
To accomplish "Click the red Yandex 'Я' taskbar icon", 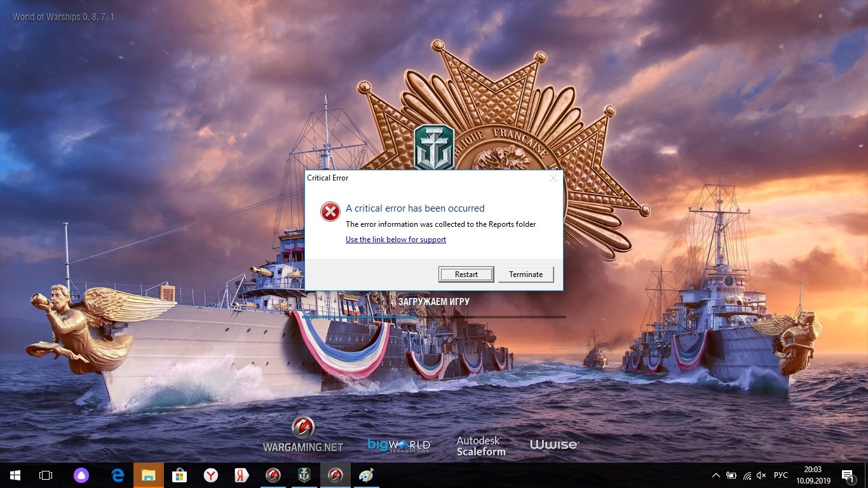I will click(241, 475).
